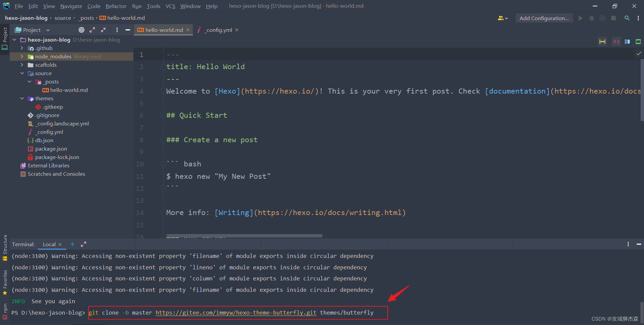
Task: Expand the scaffolds folder
Action: coord(22,65)
